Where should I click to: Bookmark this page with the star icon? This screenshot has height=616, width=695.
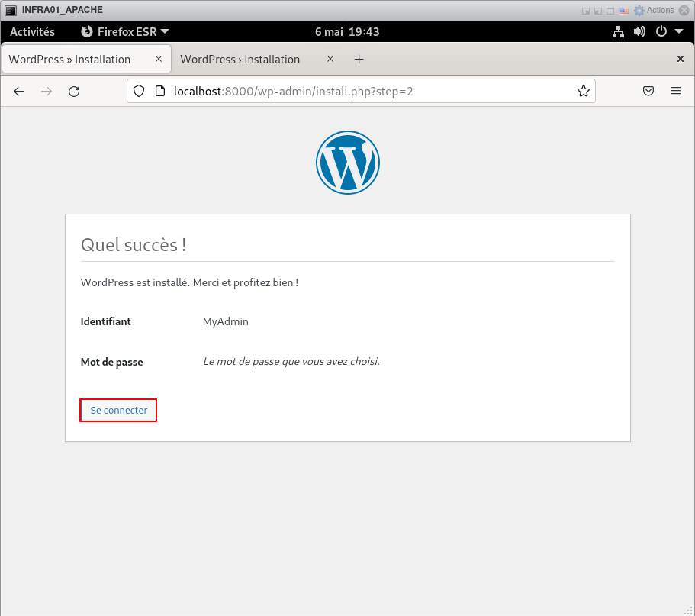coord(584,92)
